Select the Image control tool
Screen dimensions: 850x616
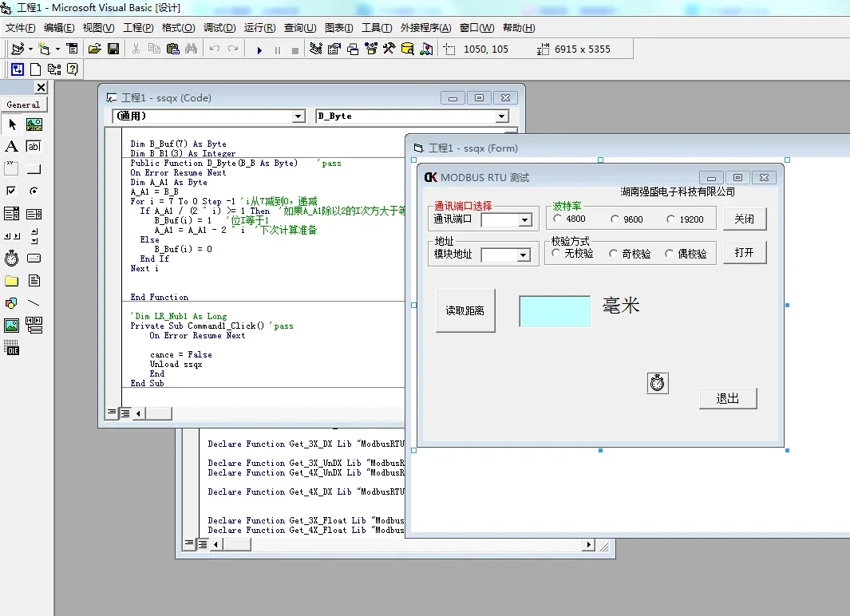12,326
